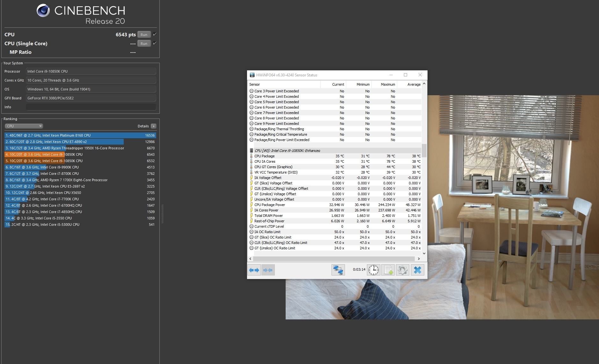Click the Minimum column header
Screen dimensions: 599x364
359,84
